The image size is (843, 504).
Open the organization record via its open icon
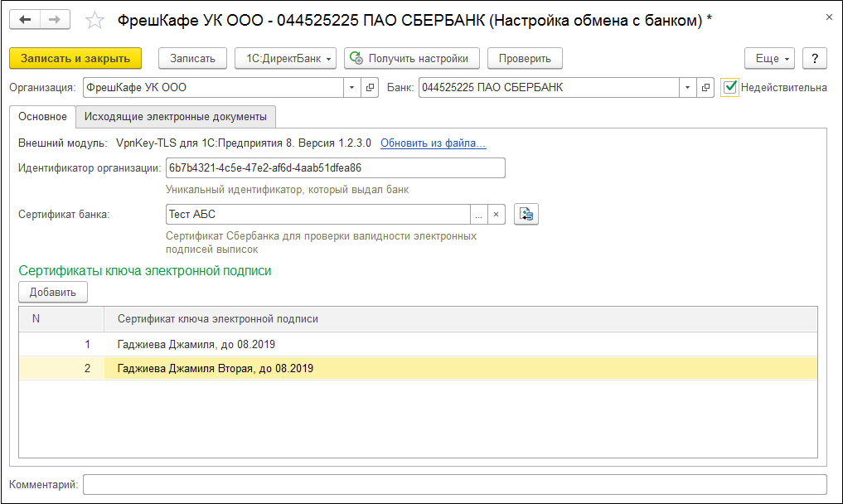[370, 88]
